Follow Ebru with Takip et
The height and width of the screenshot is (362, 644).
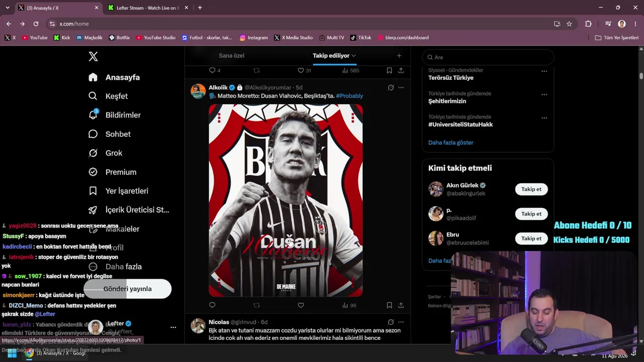tap(531, 238)
